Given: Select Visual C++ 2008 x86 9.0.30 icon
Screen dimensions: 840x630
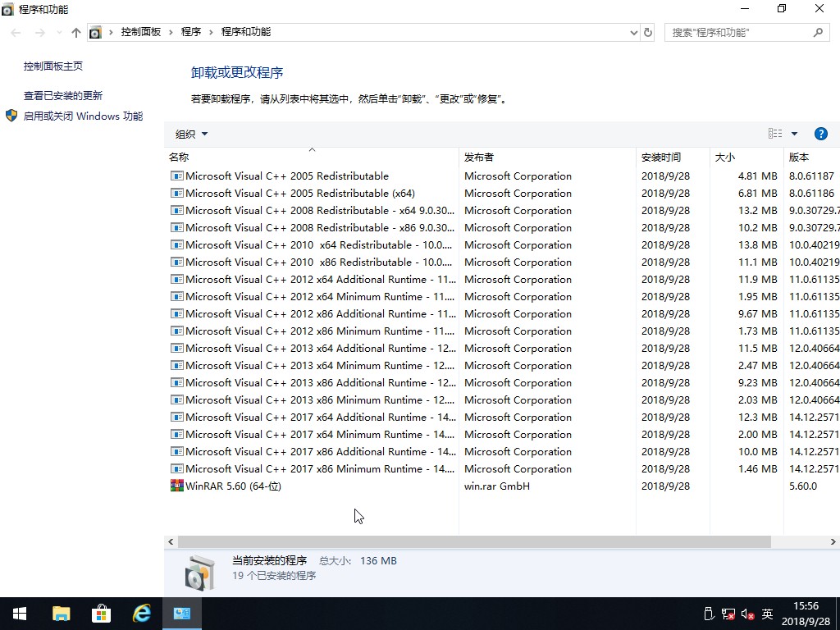Looking at the screenshot, I should coord(177,227).
